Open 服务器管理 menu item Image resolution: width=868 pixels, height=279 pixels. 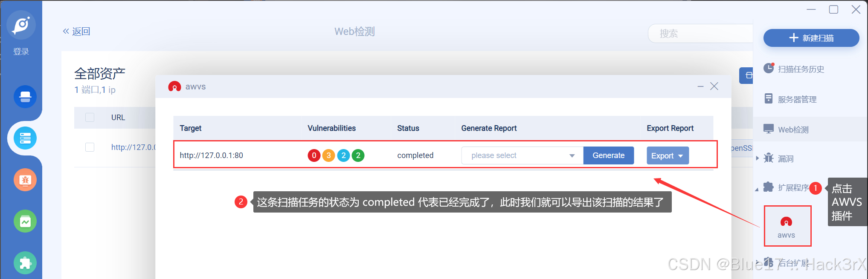(797, 99)
